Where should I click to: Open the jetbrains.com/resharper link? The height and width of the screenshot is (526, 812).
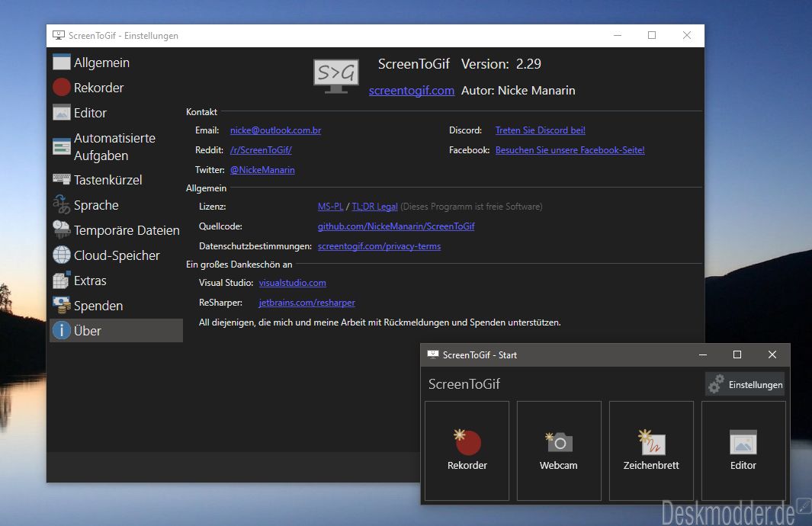point(307,302)
